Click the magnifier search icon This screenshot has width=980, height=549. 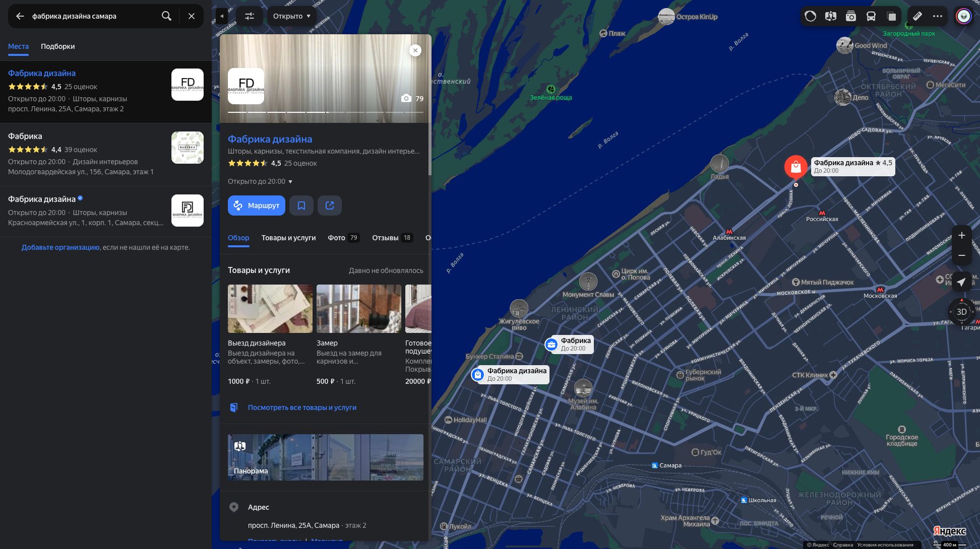click(166, 16)
